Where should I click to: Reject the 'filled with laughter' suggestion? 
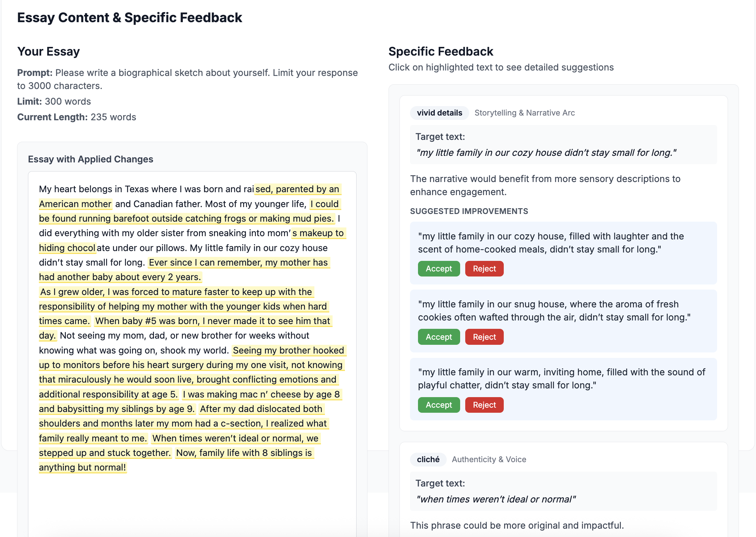[484, 268]
